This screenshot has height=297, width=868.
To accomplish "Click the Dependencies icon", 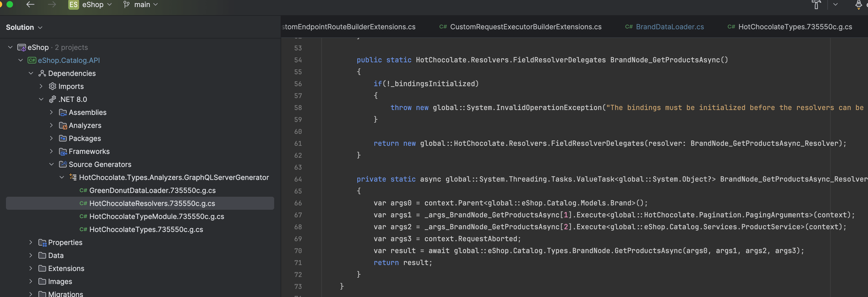I will coord(42,73).
